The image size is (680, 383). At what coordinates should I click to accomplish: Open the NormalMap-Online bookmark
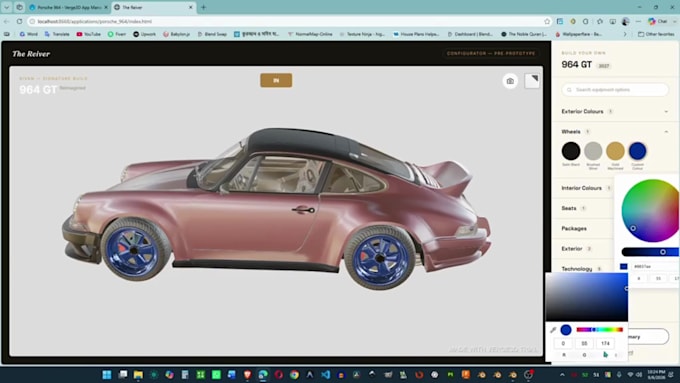tap(310, 34)
